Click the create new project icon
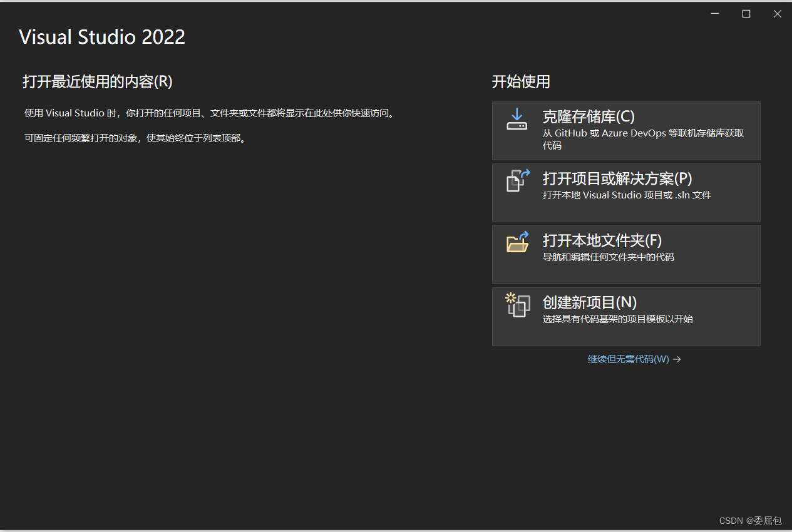Screen dimensions: 792x532 pyautogui.click(x=518, y=305)
